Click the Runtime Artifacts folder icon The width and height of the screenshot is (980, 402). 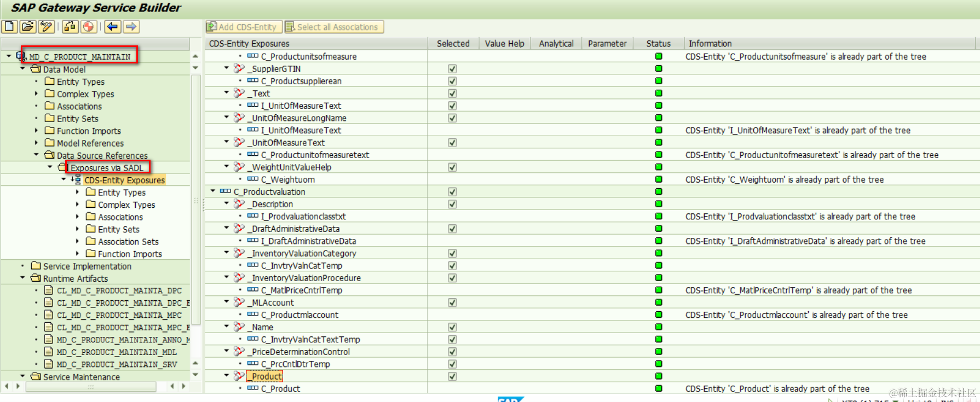pyautogui.click(x=36, y=278)
